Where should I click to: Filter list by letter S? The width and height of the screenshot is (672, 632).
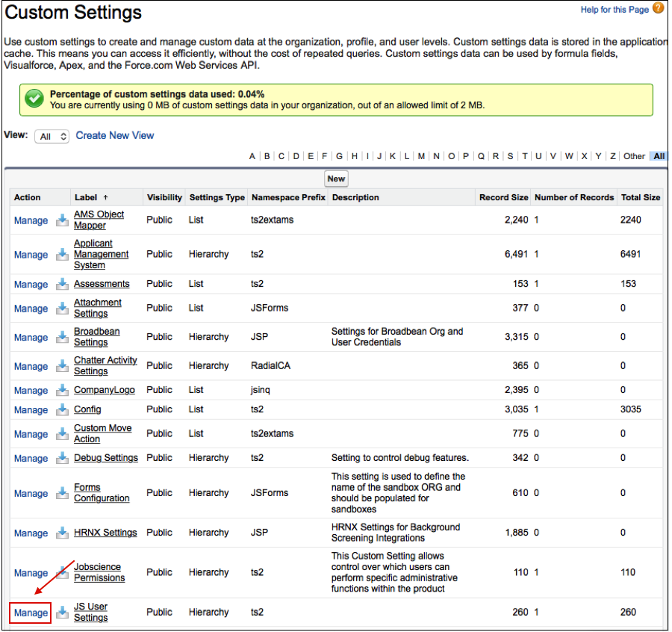point(510,156)
